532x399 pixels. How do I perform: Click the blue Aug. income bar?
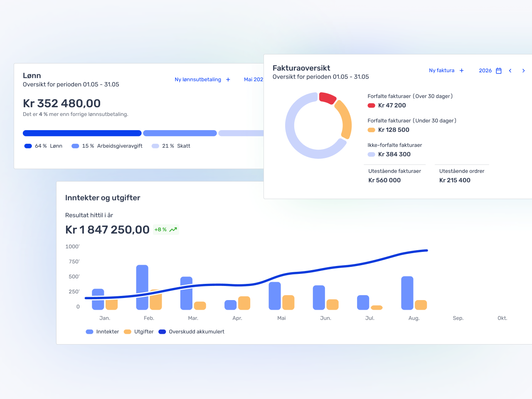(407, 292)
